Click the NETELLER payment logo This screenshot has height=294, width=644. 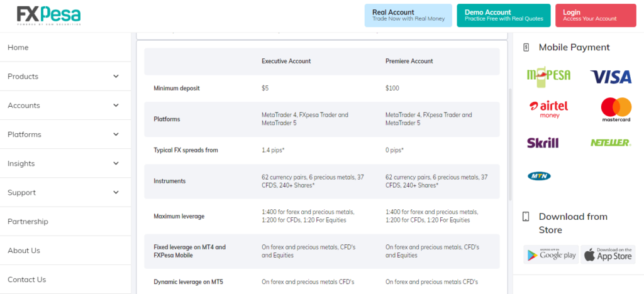click(x=611, y=143)
